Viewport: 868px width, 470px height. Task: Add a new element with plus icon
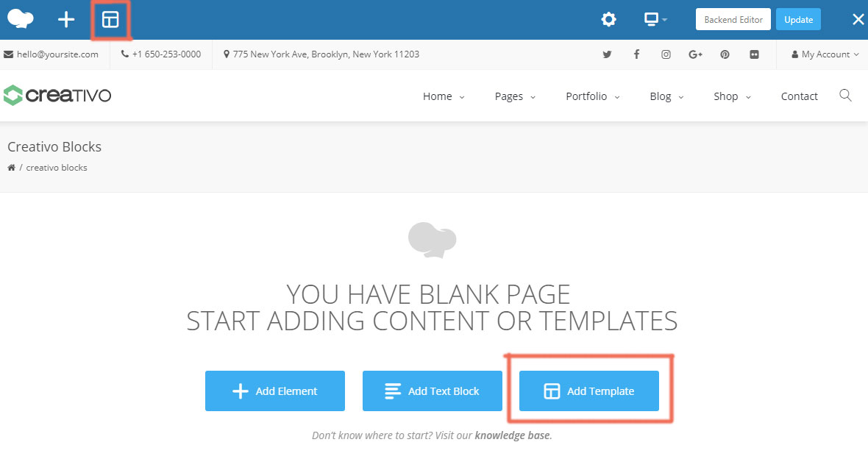(66, 19)
